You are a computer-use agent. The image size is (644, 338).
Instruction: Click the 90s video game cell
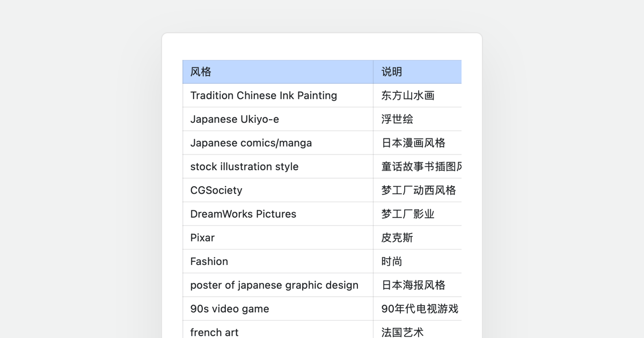click(230, 308)
